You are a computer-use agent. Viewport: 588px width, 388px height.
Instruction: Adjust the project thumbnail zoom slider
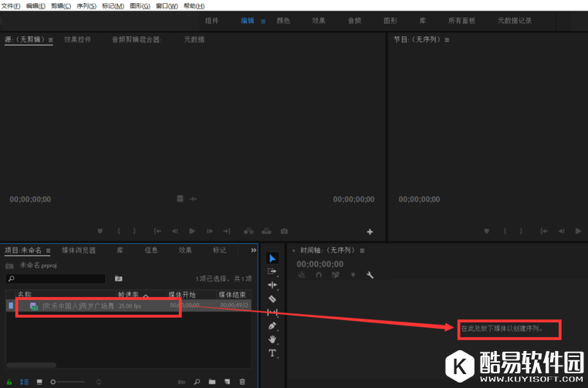coord(54,382)
